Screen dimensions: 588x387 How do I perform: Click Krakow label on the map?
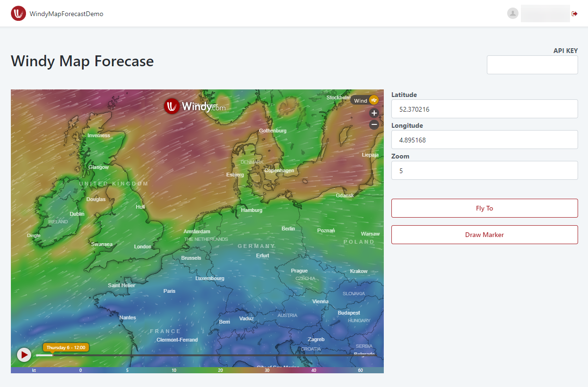pyautogui.click(x=359, y=271)
